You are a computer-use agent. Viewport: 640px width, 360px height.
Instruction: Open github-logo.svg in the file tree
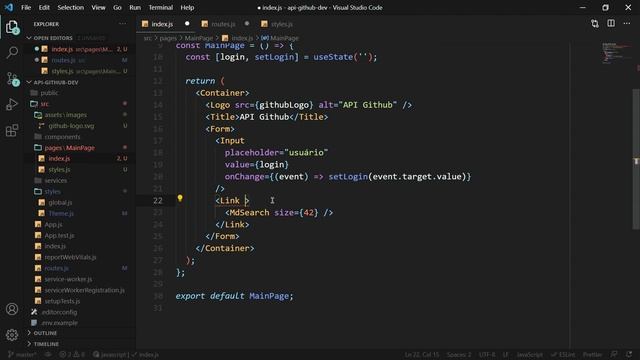pos(71,126)
